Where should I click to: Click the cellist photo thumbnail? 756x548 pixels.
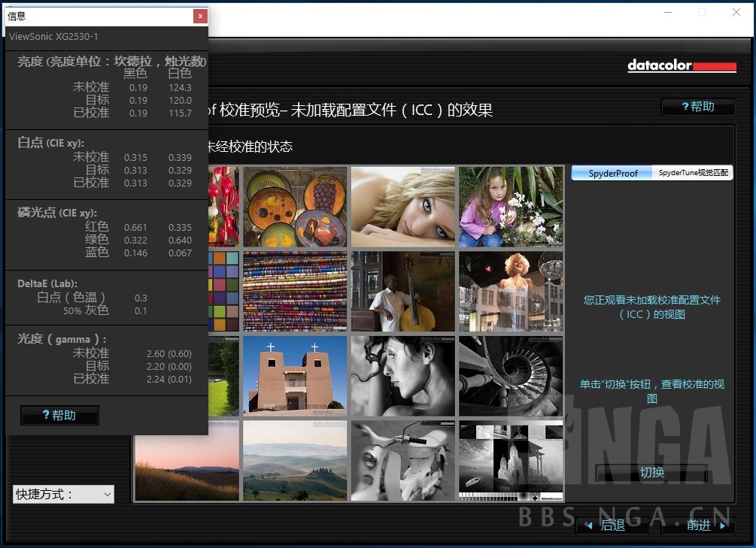tap(402, 292)
